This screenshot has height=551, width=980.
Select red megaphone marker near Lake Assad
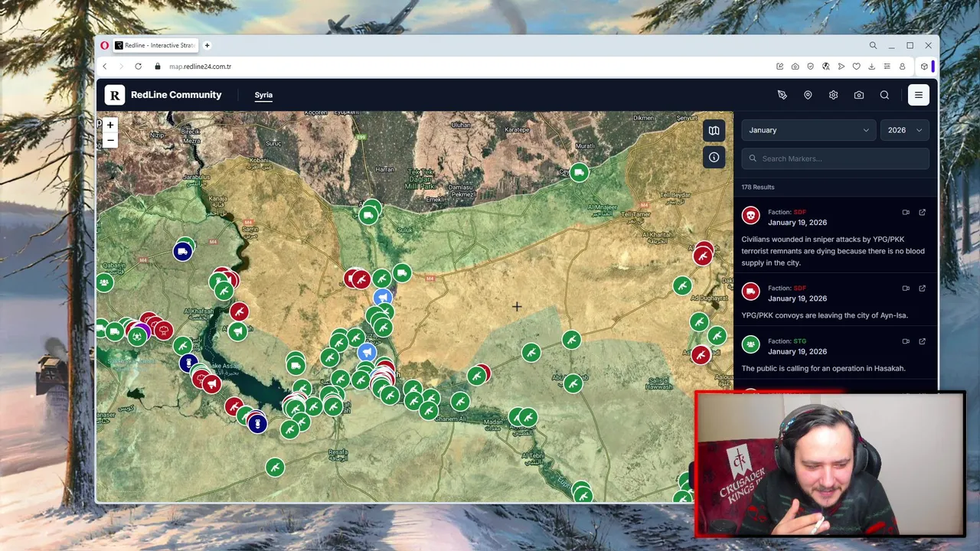pyautogui.click(x=212, y=384)
